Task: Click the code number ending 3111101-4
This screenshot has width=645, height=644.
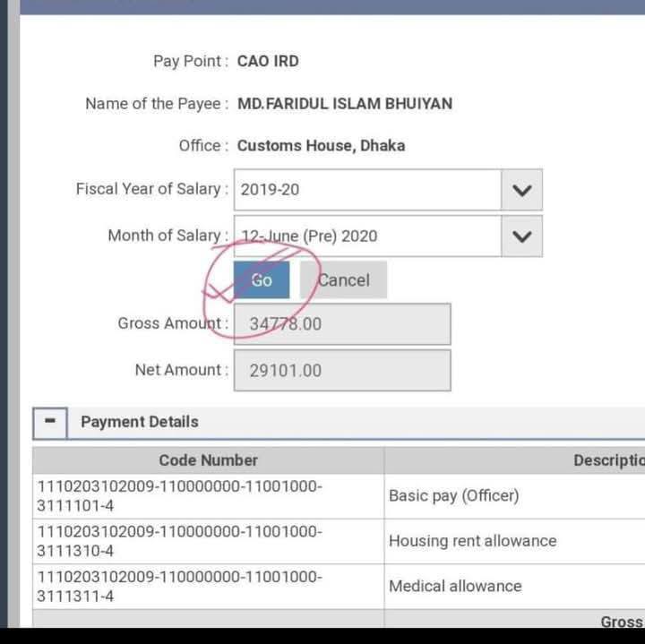Action: tap(179, 496)
